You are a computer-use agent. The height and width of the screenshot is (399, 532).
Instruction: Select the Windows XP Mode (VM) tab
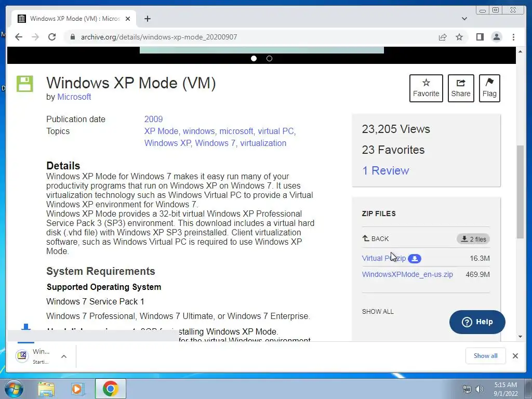(x=74, y=19)
